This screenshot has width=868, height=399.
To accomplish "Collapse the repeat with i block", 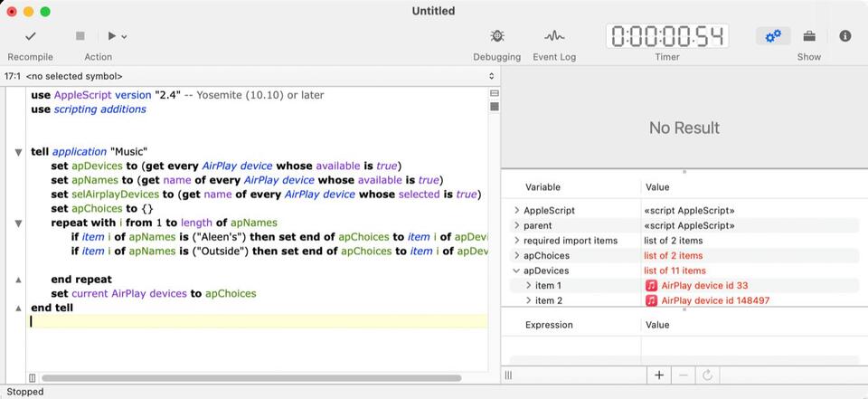I will click(18, 223).
